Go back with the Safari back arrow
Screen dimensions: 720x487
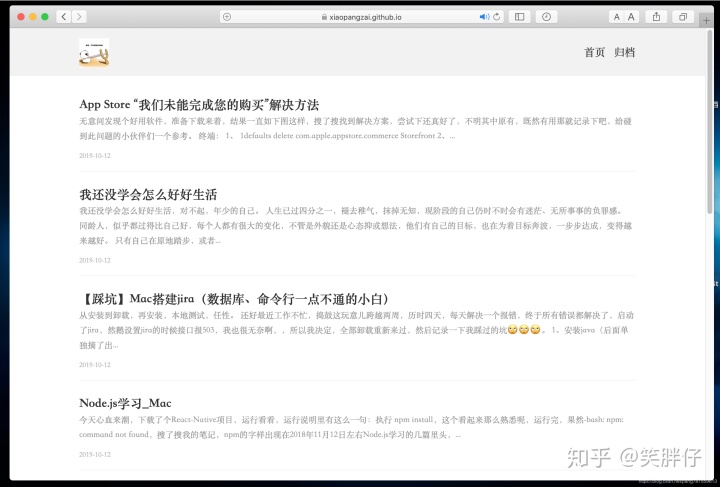64,17
